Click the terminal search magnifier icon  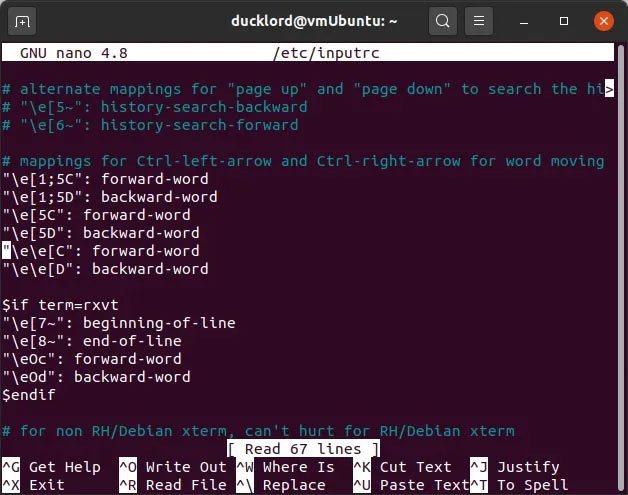pos(443,21)
